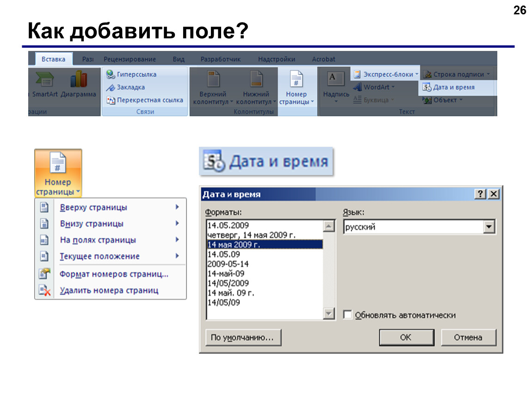Click the formats list scroll-up arrow

click(329, 226)
